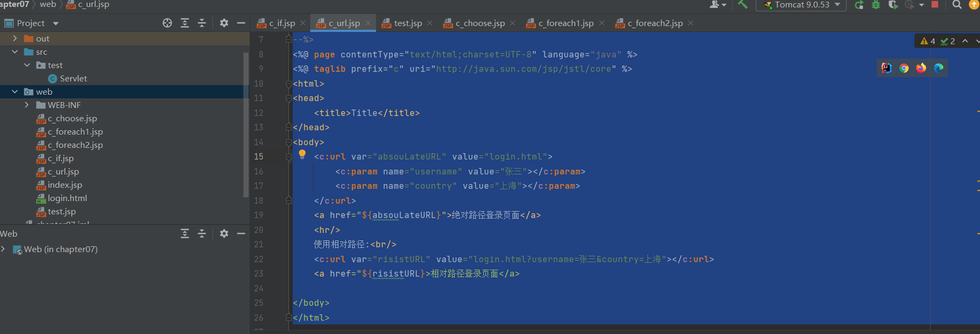Select c_if.jsp in project tree
Viewport: 980px width, 334px height.
pos(61,158)
